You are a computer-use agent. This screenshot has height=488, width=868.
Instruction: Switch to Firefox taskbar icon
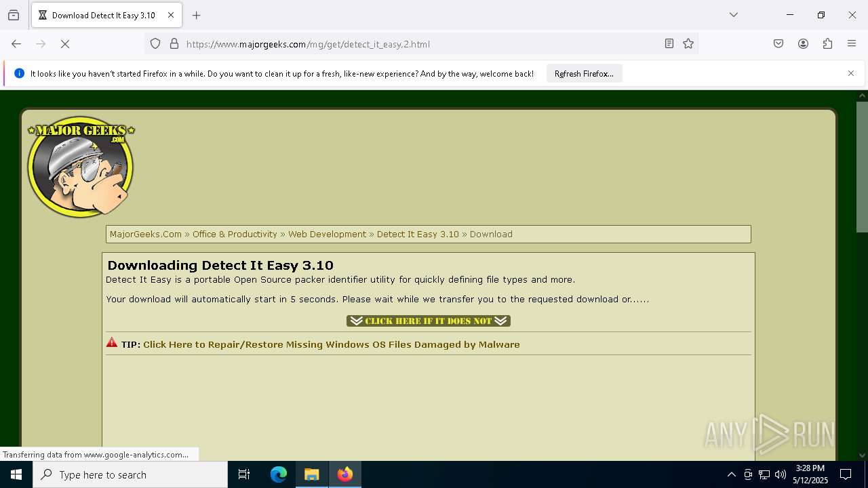(345, 474)
